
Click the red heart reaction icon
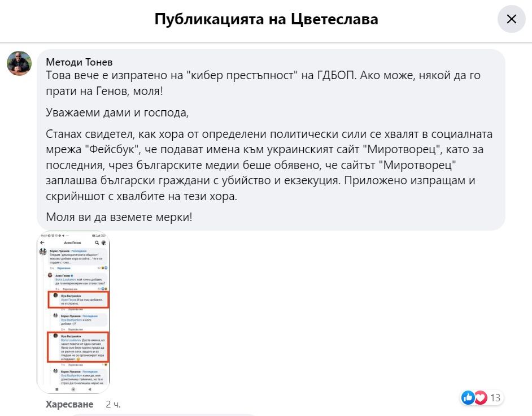[480, 398]
